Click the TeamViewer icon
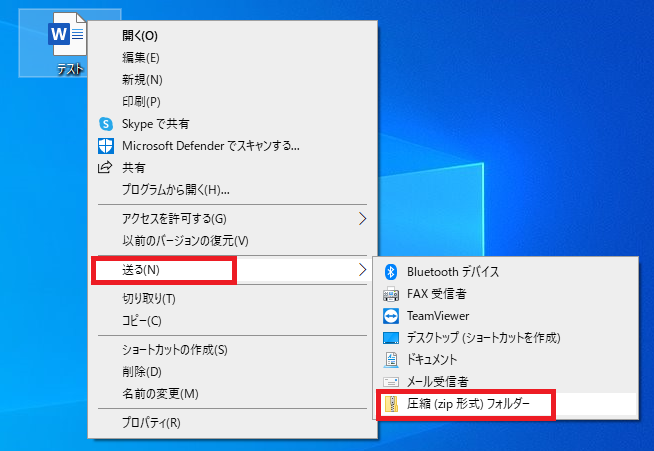 (x=391, y=316)
